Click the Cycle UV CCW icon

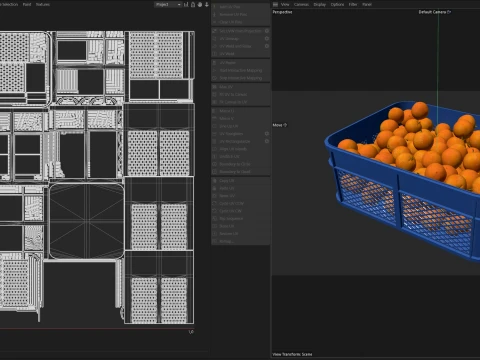coord(215,203)
